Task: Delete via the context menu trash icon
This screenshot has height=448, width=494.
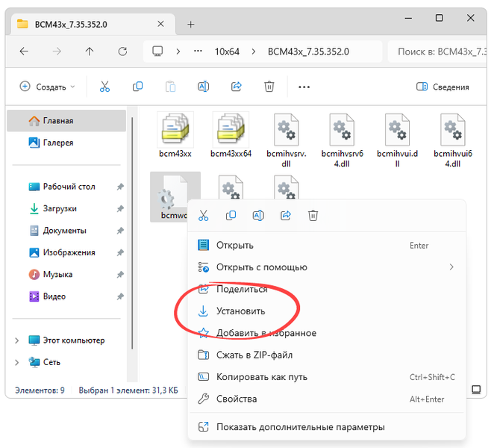Action: [313, 216]
